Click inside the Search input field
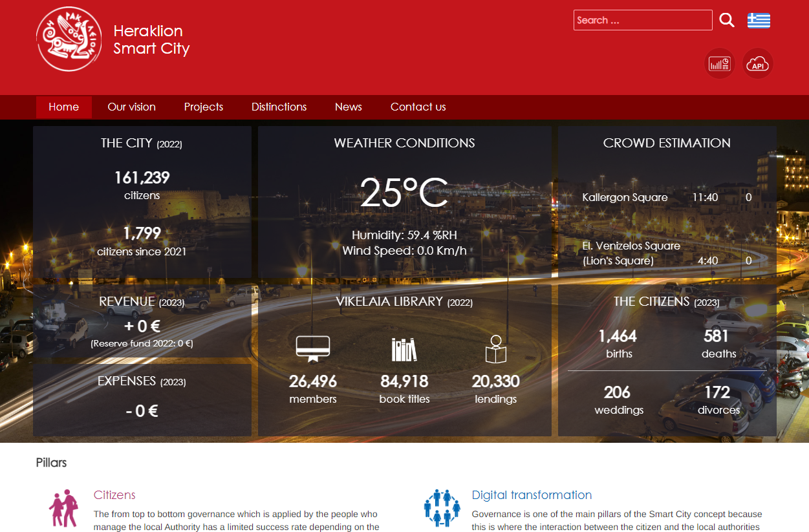Screen dimensions: 809x532 [642, 20]
